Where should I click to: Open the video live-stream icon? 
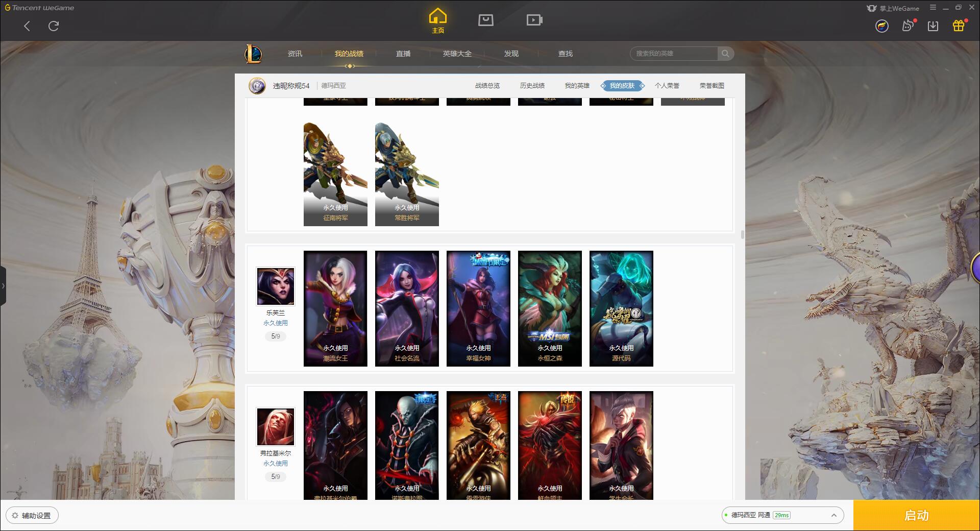pyautogui.click(x=534, y=20)
